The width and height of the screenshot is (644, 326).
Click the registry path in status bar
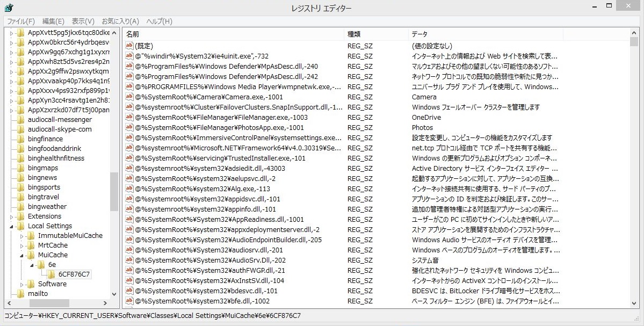[x=153, y=316]
